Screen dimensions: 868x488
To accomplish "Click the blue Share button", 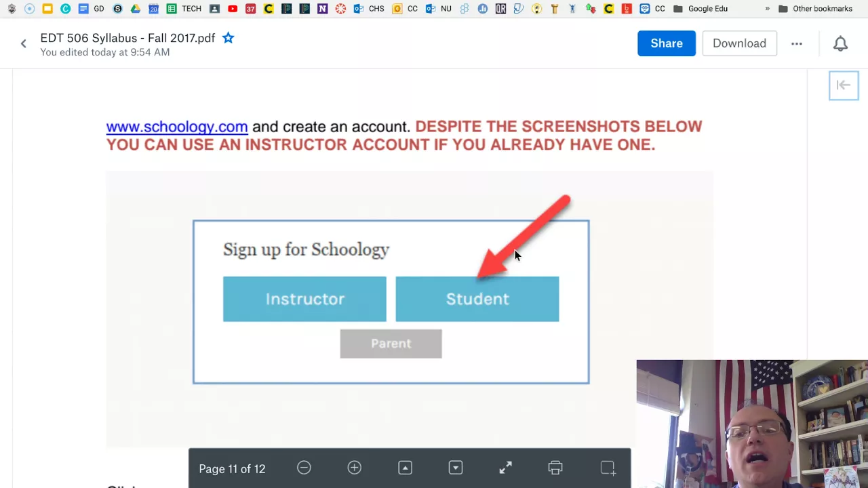I will [x=666, y=43].
